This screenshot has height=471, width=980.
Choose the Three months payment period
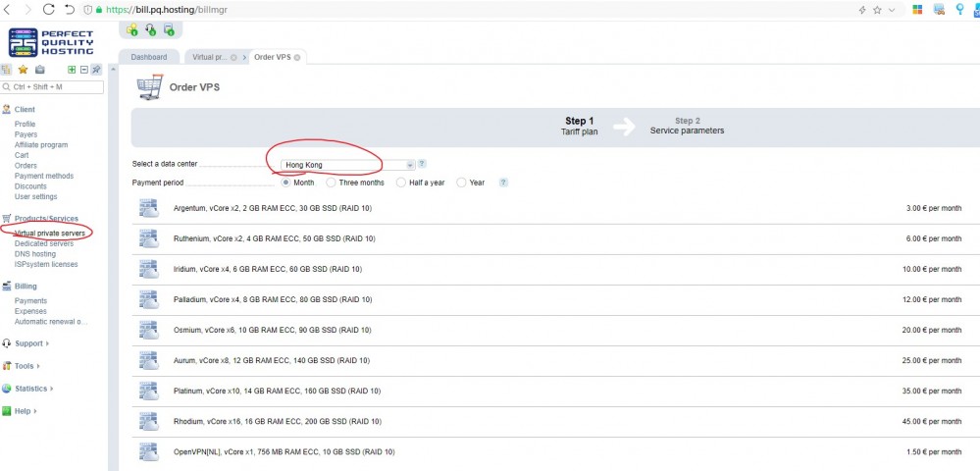332,183
